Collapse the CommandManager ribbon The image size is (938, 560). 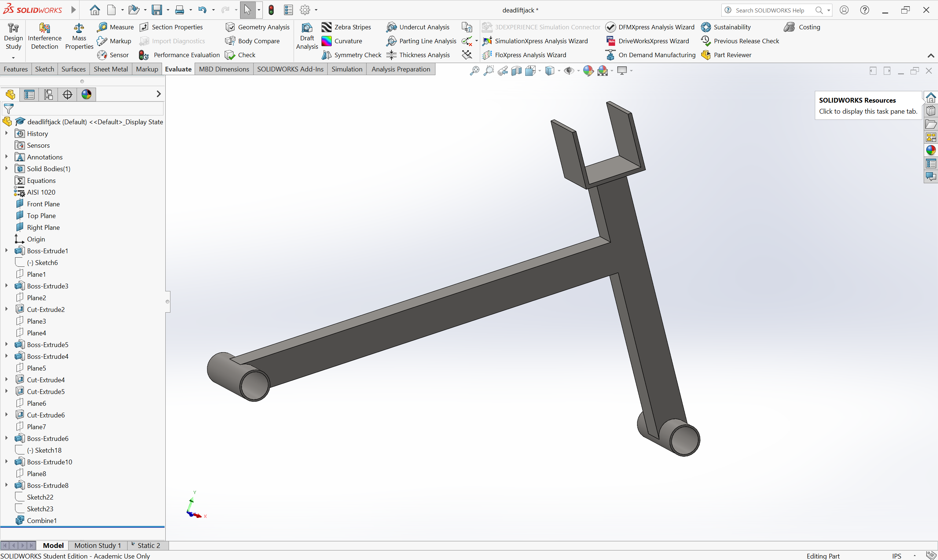(x=930, y=55)
